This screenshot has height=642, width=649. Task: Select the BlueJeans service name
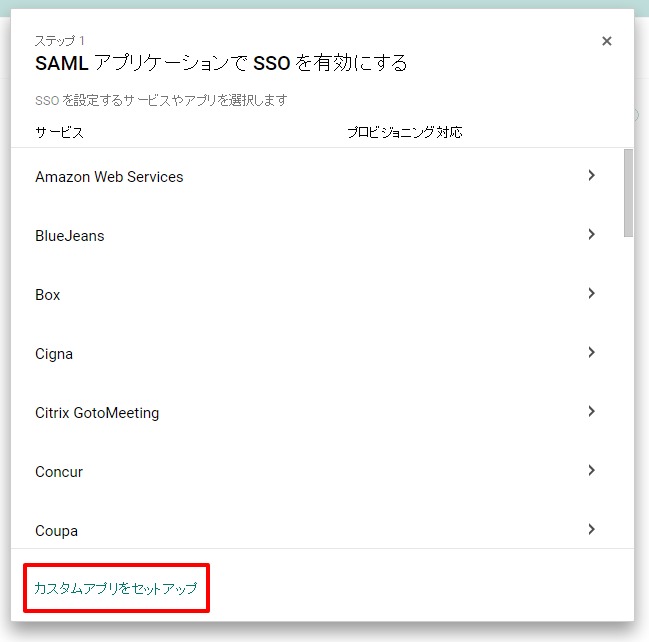(x=70, y=236)
